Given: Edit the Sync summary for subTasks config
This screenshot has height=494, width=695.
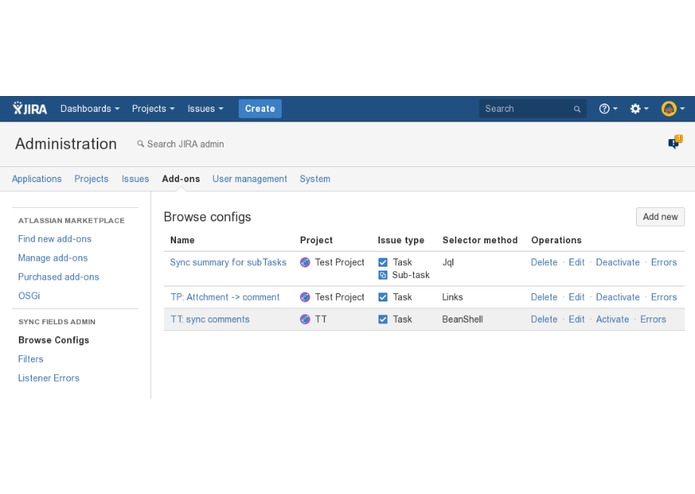Looking at the screenshot, I should pyautogui.click(x=576, y=262).
